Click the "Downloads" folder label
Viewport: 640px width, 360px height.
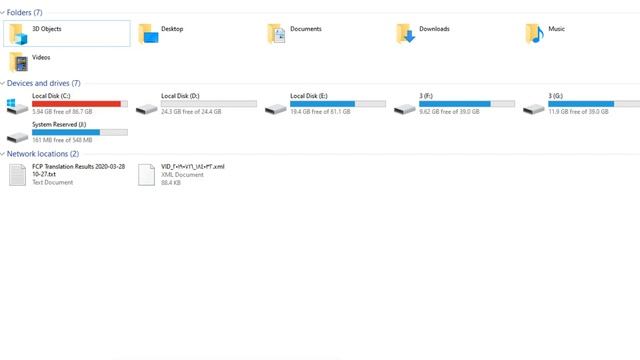click(434, 29)
